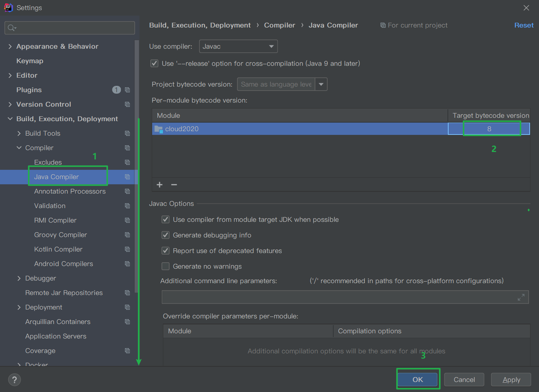Image resolution: width=539 pixels, height=392 pixels.
Task: Select Validation under Compiler
Action: click(50, 206)
